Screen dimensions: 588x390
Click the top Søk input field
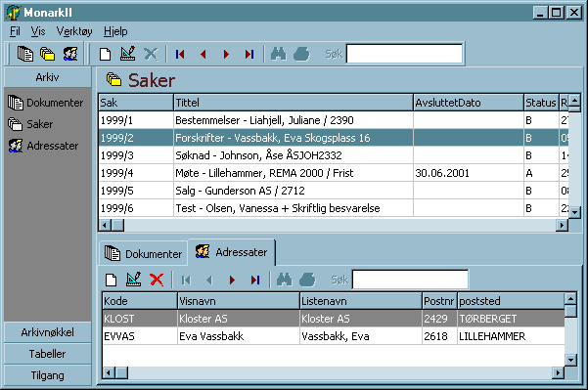coord(405,54)
